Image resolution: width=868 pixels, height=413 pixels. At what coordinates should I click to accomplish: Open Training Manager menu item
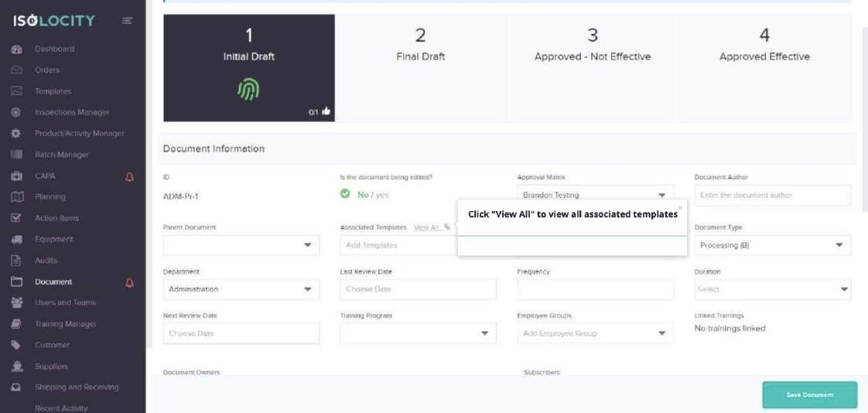click(65, 324)
